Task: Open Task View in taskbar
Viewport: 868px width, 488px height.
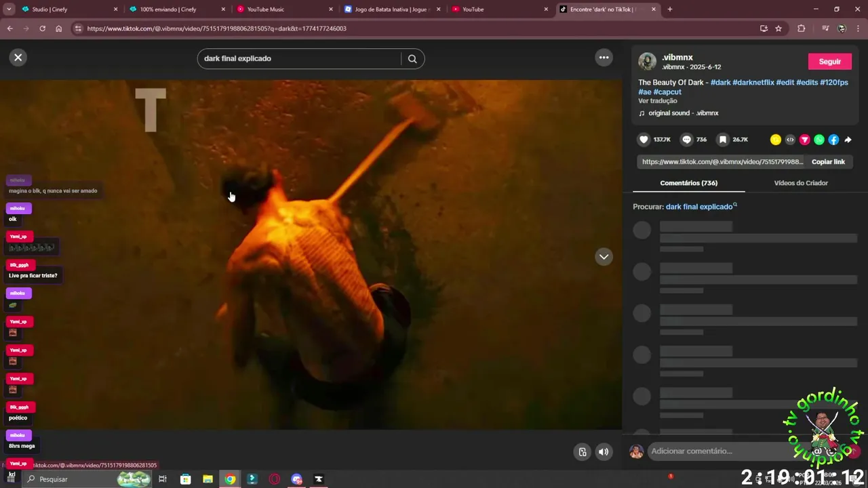Action: (163, 479)
